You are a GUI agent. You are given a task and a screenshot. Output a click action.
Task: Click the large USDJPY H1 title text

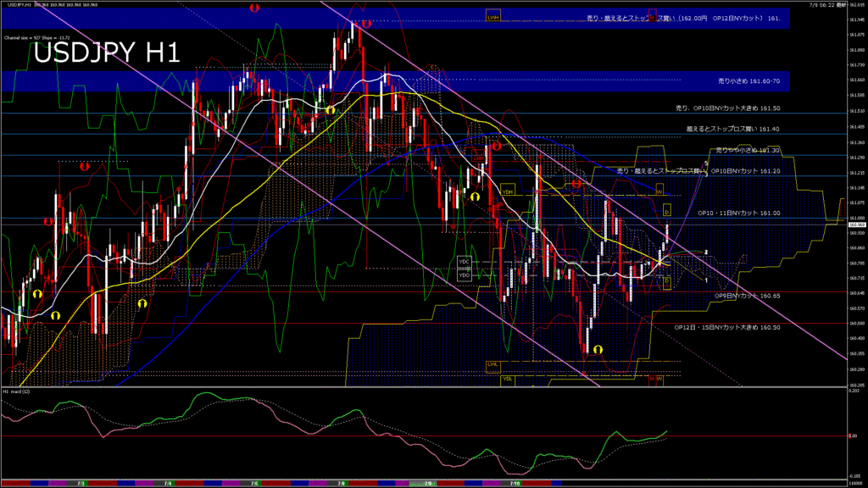pos(107,53)
